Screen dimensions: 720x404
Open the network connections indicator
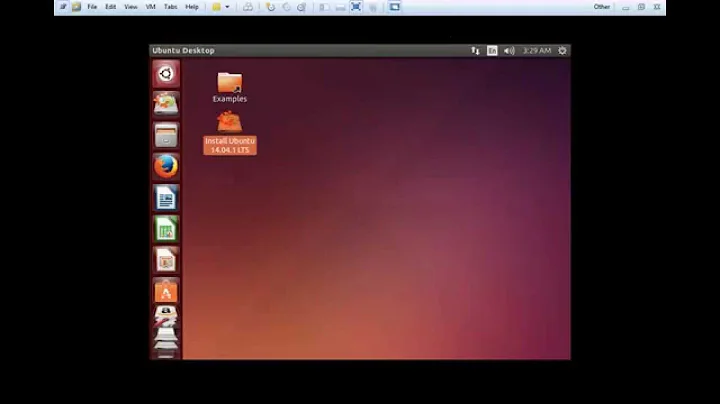coord(475,51)
